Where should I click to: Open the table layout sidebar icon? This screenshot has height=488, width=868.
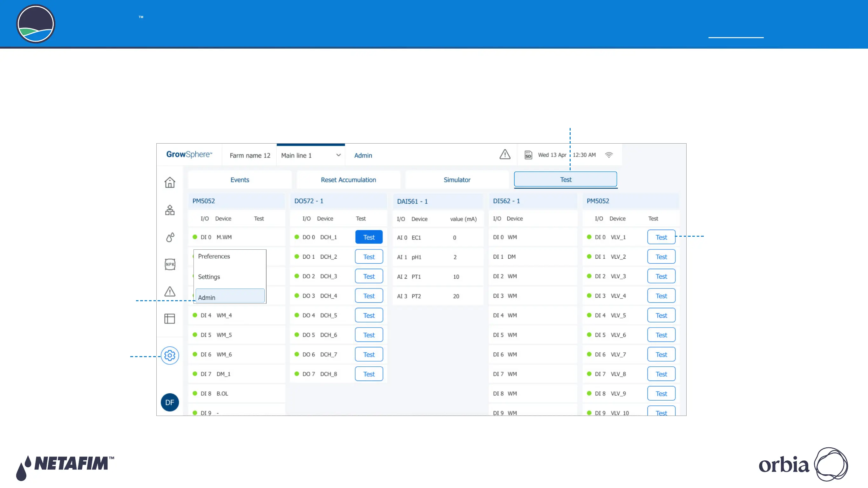(170, 318)
